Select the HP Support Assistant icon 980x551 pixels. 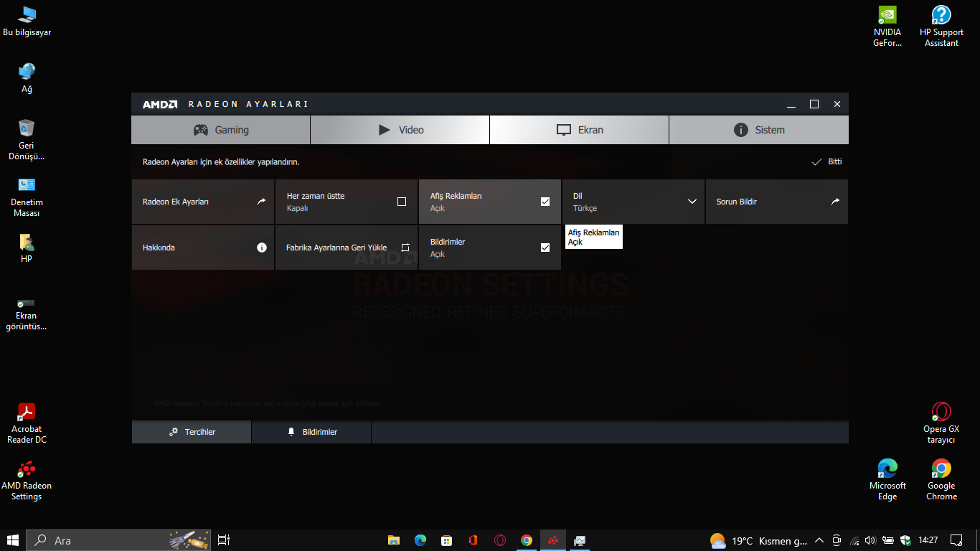(941, 27)
